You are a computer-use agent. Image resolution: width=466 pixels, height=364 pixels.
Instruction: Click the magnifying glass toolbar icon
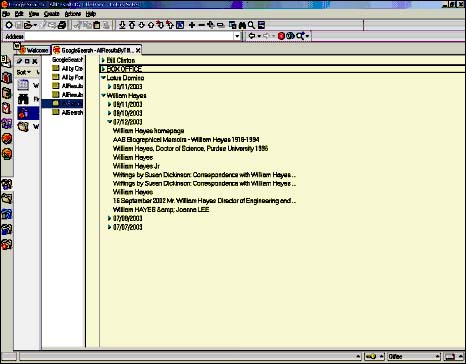point(251,25)
